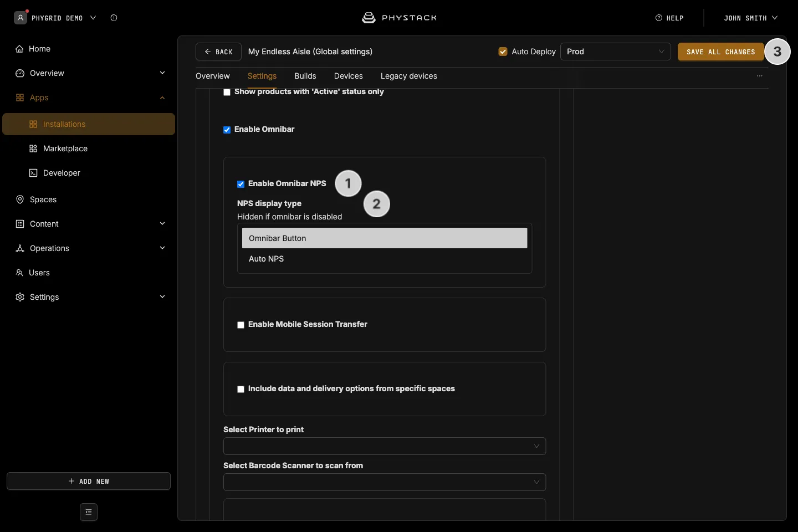Uncheck Enable Omnibar NPS
798x532 pixels.
[x=241, y=184]
